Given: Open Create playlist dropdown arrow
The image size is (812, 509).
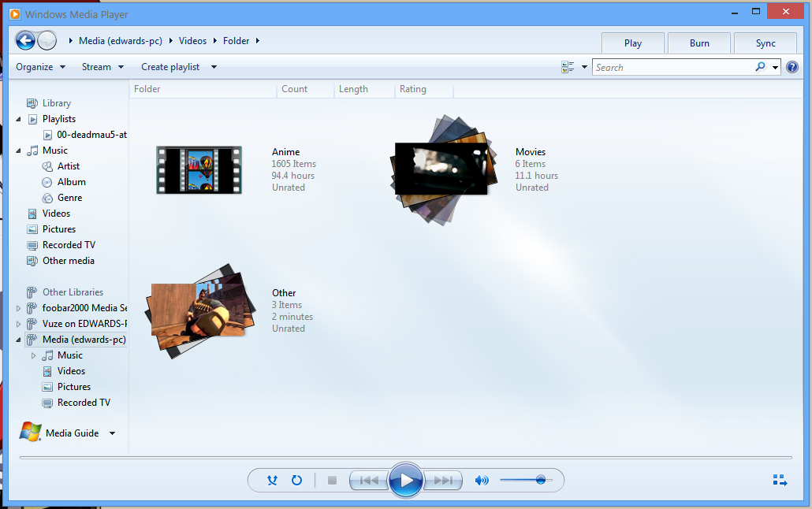Looking at the screenshot, I should point(214,67).
